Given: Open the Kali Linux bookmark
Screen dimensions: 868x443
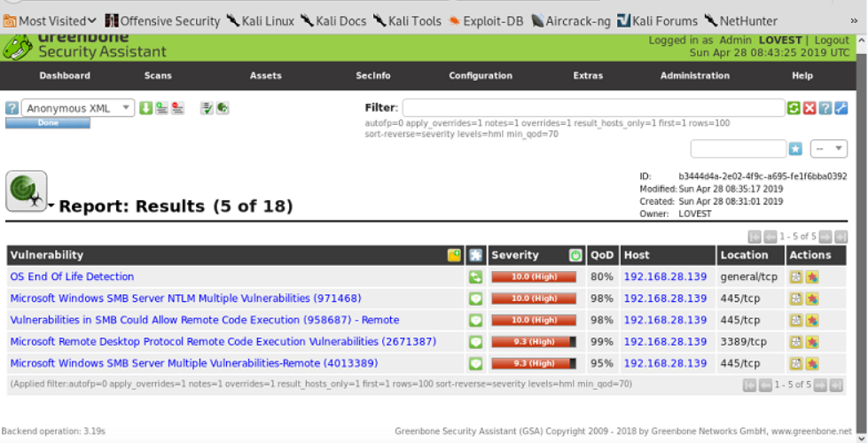Looking at the screenshot, I should (x=260, y=21).
